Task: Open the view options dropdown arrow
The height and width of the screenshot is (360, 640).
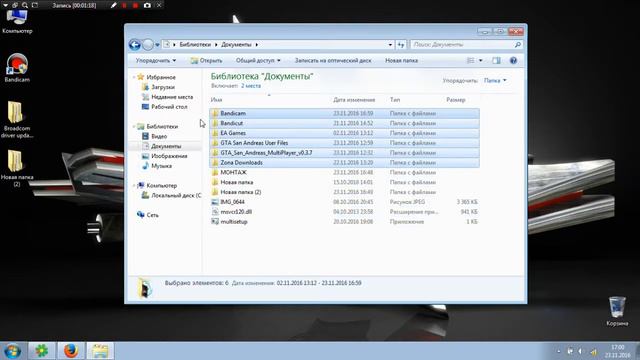Action: tap(480, 60)
